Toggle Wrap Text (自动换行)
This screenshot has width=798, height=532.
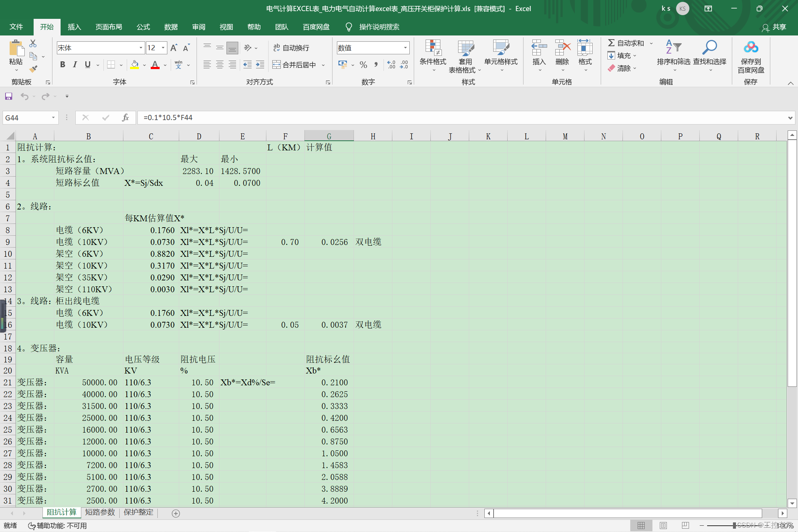pos(291,48)
